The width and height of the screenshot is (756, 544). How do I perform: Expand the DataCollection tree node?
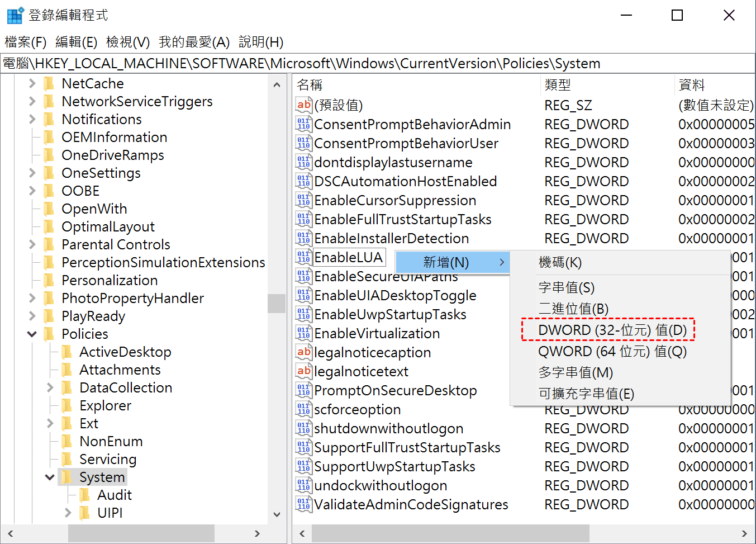pyautogui.click(x=50, y=387)
